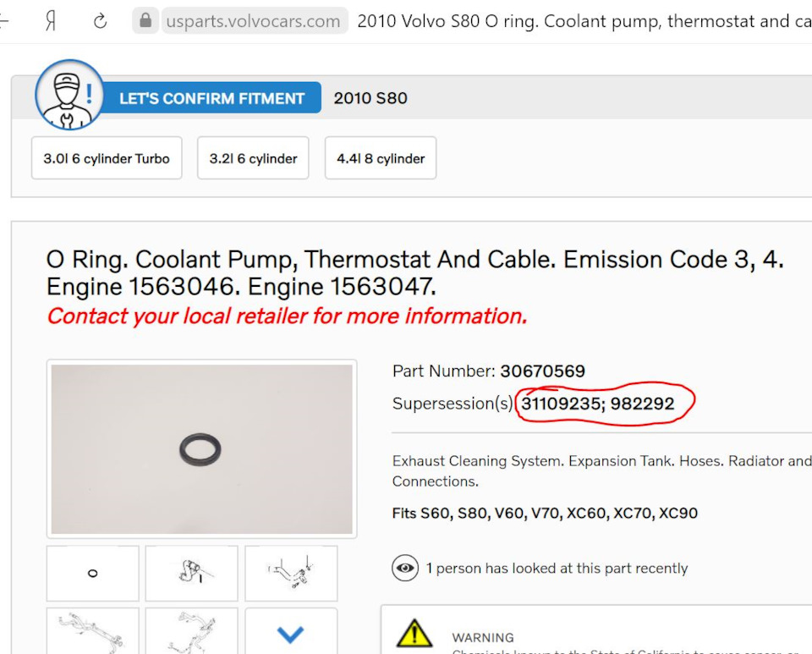
Task: Select the 3.0l 6 cylinder Turbo option
Action: tap(107, 158)
